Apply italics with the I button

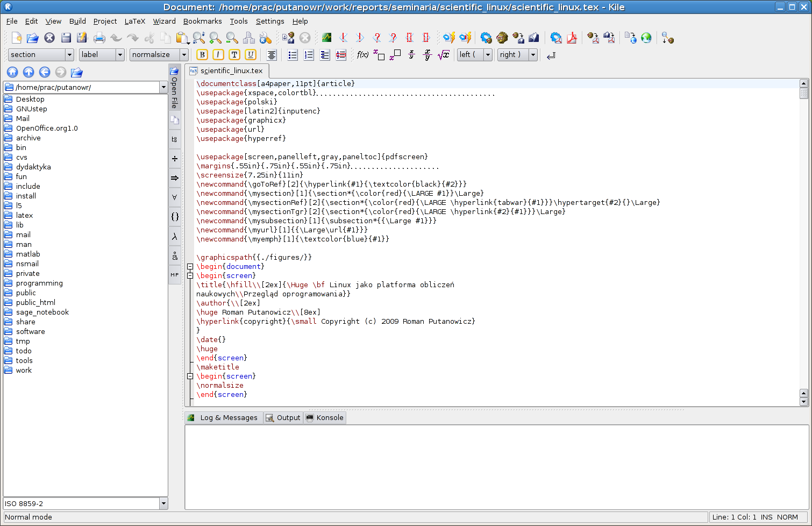[218, 54]
